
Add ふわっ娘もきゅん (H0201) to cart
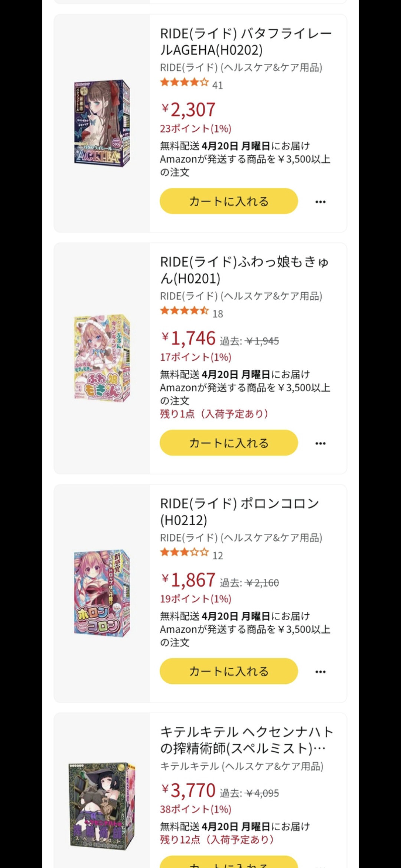229,443
